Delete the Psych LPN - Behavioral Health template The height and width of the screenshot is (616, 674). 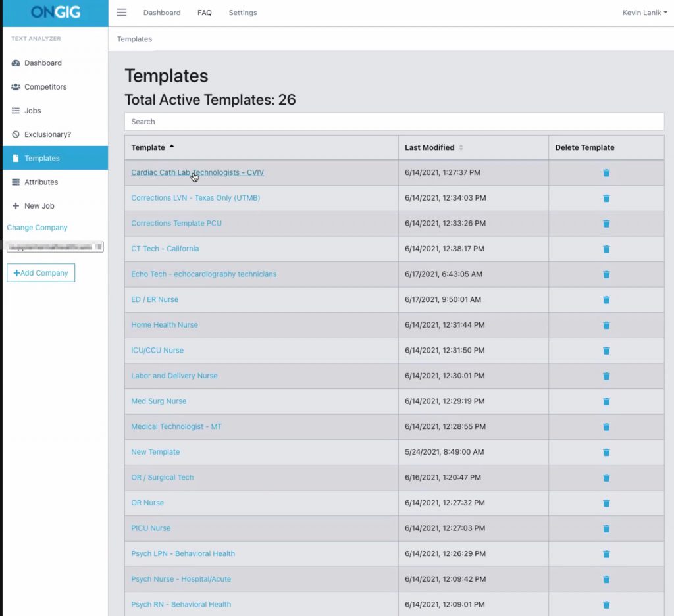(x=606, y=553)
